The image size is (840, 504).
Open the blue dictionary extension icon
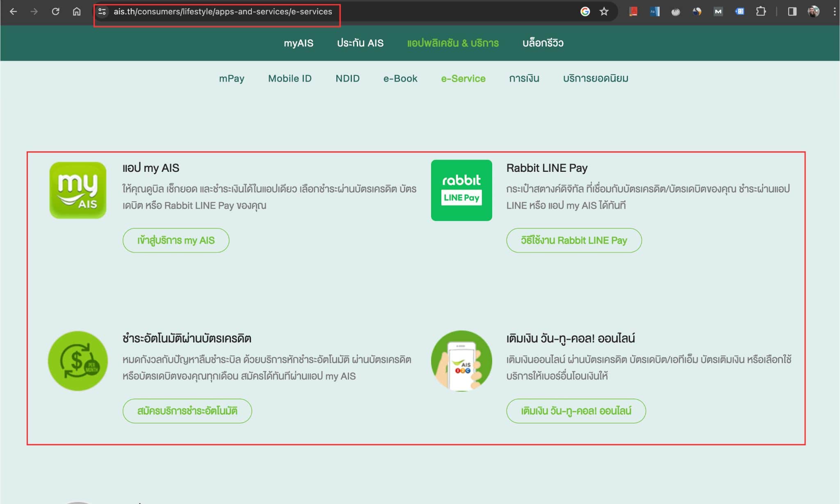tap(655, 11)
